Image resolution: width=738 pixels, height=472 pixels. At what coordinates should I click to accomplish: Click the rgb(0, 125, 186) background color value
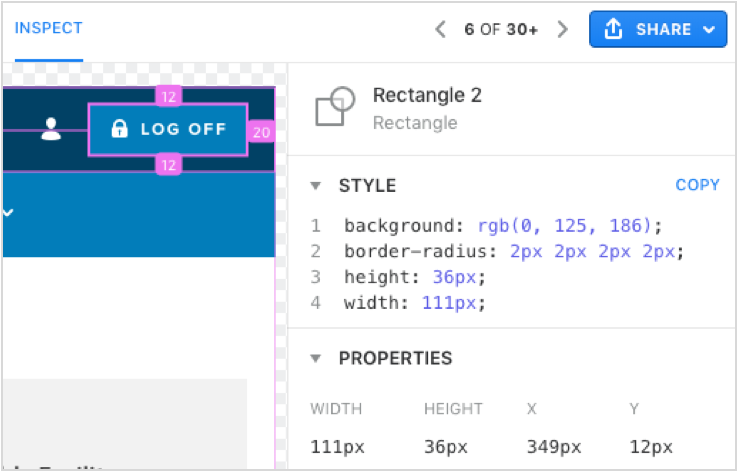pyautogui.click(x=569, y=225)
